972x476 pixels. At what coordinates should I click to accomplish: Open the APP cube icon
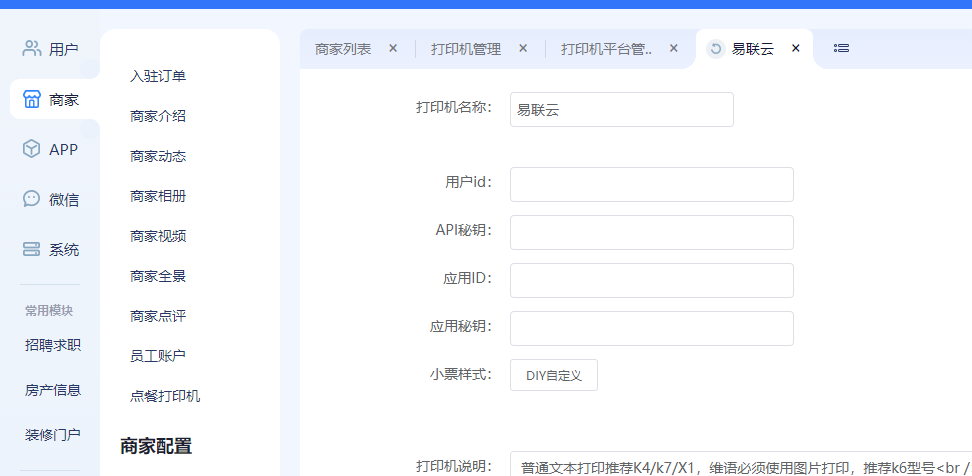click(32, 149)
